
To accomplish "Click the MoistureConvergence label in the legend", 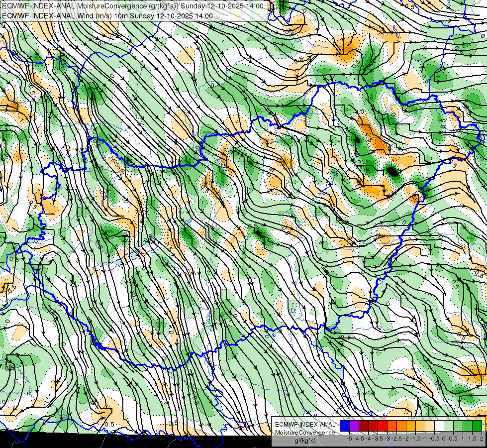I will coord(305,433).
